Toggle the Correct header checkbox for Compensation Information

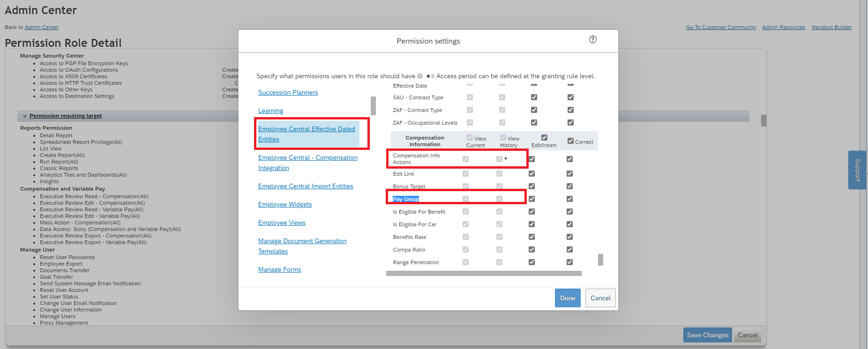pyautogui.click(x=570, y=141)
